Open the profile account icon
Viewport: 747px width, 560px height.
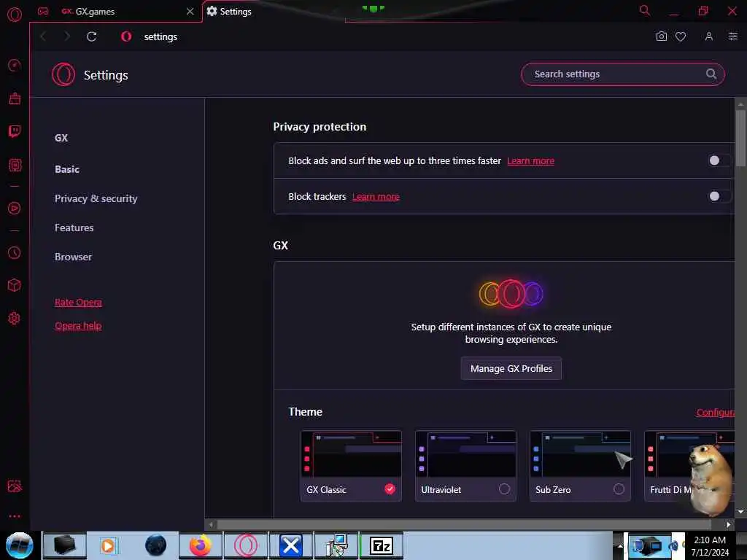click(x=709, y=36)
